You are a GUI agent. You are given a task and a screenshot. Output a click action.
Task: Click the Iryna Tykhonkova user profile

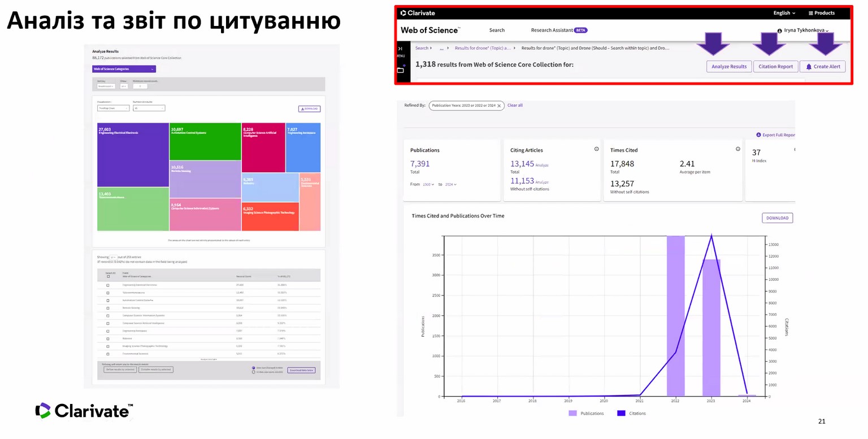[x=802, y=31]
